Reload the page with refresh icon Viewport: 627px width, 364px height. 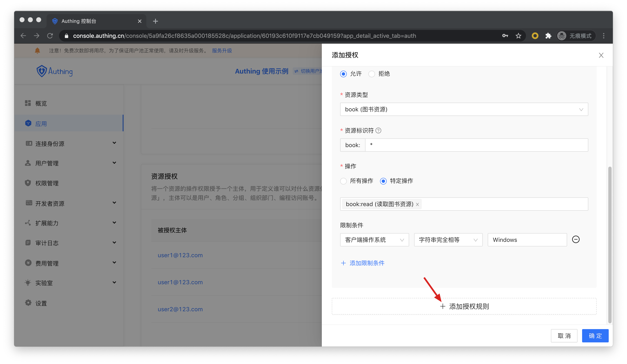[x=50, y=36]
